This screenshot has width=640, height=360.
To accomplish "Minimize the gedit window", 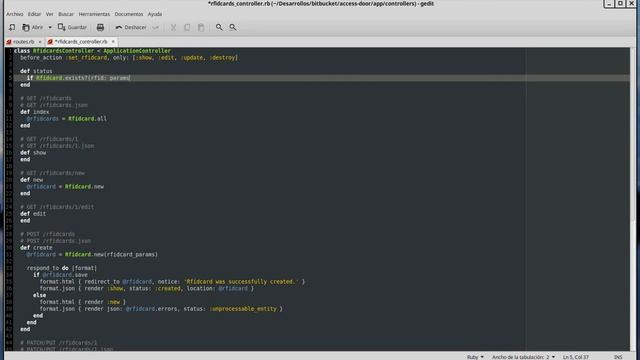I will coord(609,3).
